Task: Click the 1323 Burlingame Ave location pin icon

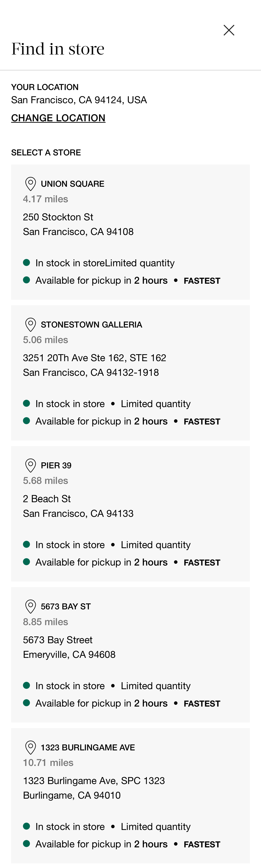Action: [x=30, y=747]
